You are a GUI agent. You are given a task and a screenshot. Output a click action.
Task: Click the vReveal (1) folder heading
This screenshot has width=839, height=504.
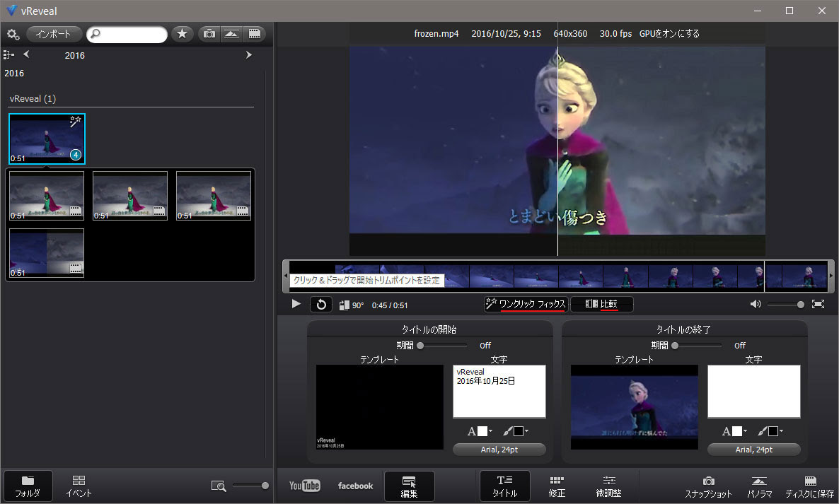(33, 99)
